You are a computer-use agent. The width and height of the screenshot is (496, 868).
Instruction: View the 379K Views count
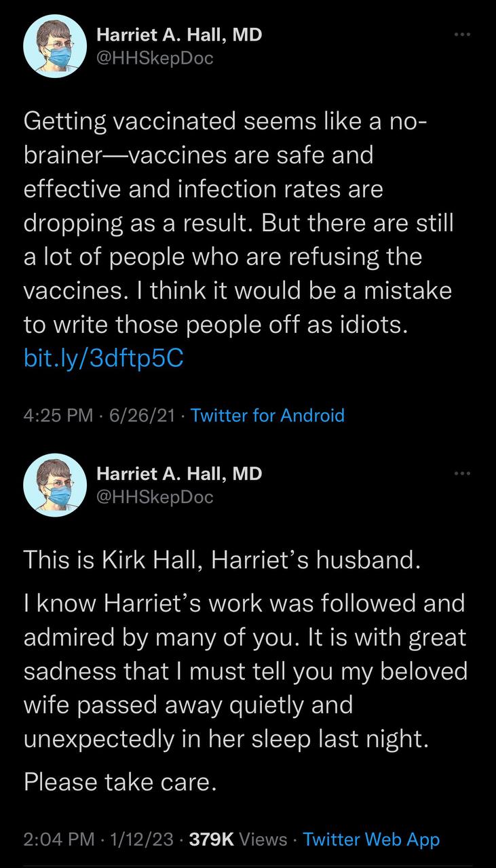coord(238,839)
